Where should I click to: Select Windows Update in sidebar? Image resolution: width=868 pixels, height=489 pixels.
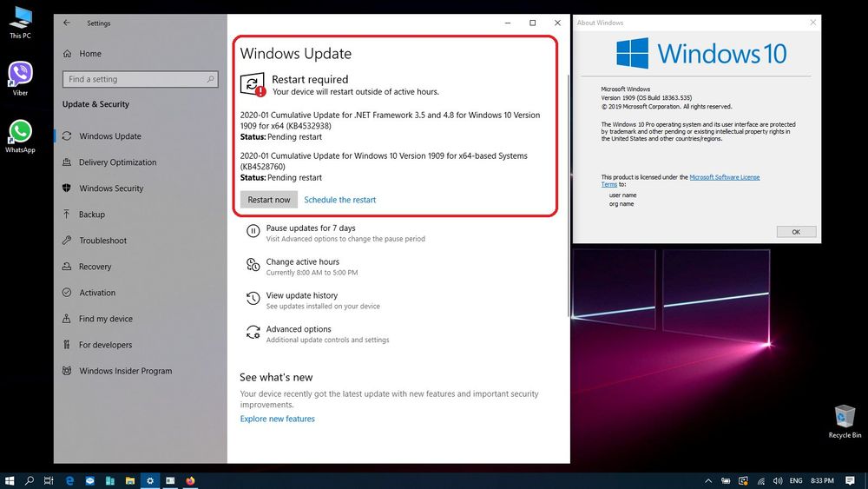109,136
